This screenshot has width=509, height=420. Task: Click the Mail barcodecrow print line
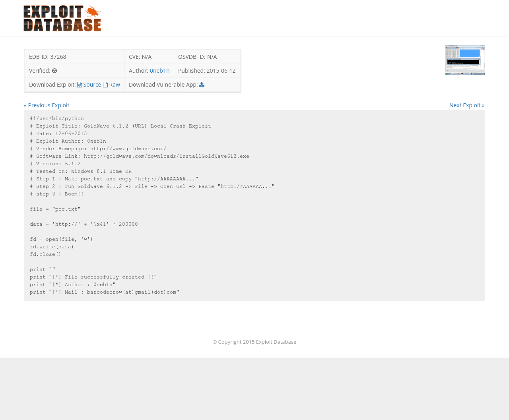click(105, 292)
